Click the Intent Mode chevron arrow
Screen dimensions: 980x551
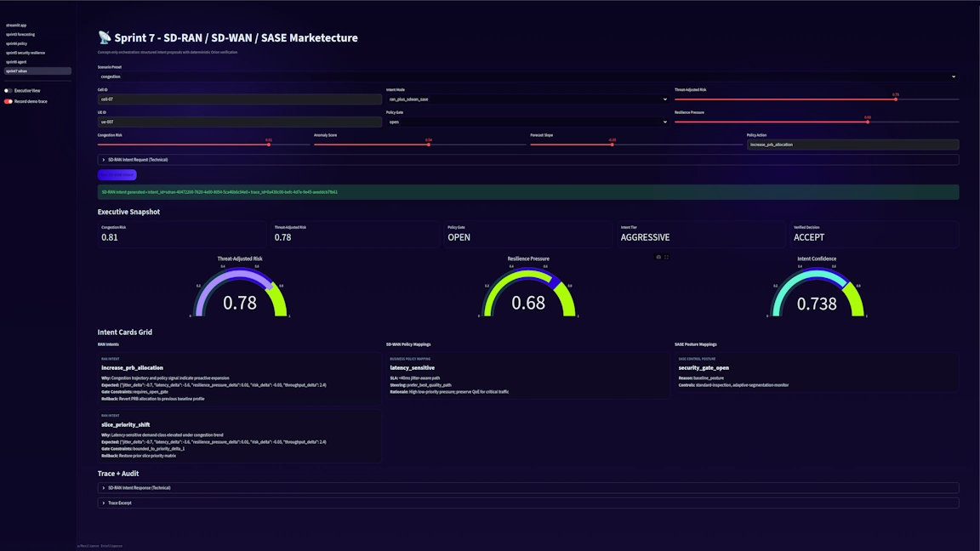click(664, 99)
